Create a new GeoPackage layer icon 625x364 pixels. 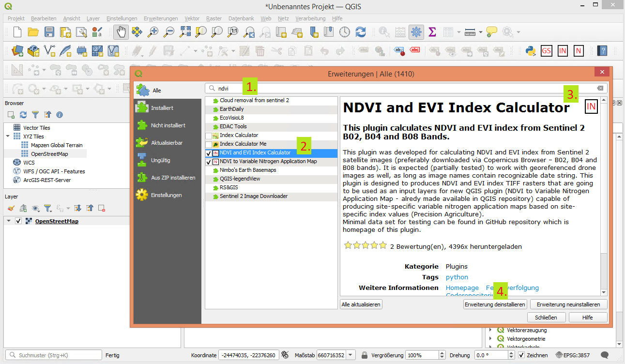point(33,50)
